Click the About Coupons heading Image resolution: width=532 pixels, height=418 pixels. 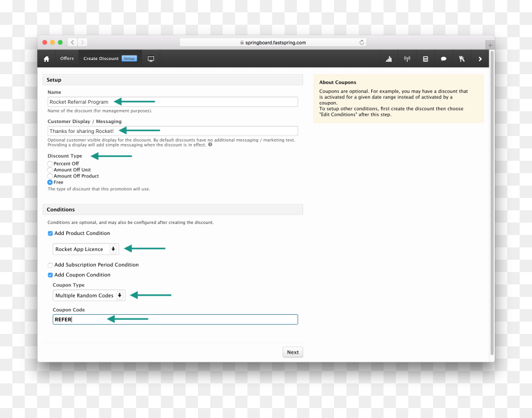[x=338, y=82]
